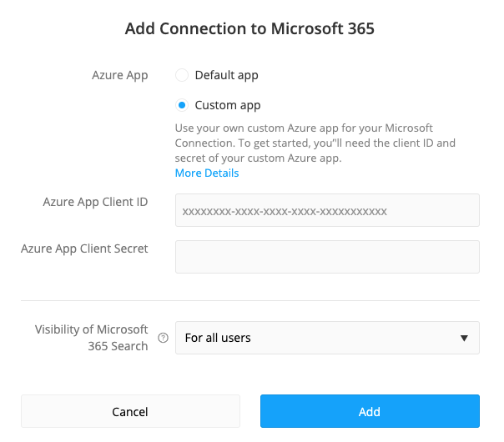This screenshot has height=442, width=504.
Task: Click the Azure App Client ID label
Action: pos(95,202)
